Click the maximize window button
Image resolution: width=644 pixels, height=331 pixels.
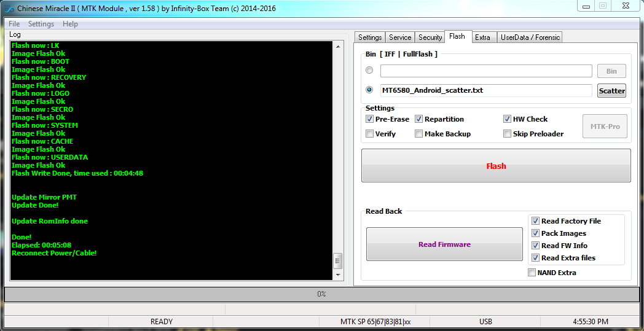602,6
